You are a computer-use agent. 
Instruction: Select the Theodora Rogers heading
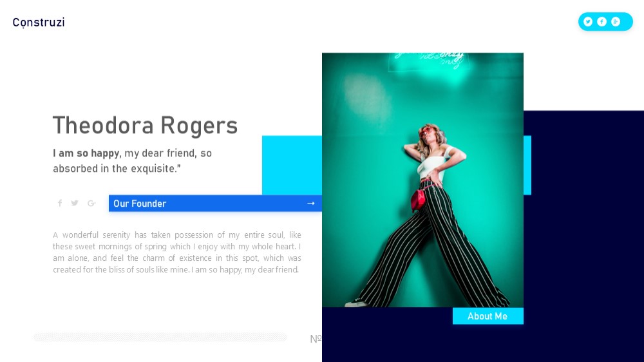(x=146, y=126)
